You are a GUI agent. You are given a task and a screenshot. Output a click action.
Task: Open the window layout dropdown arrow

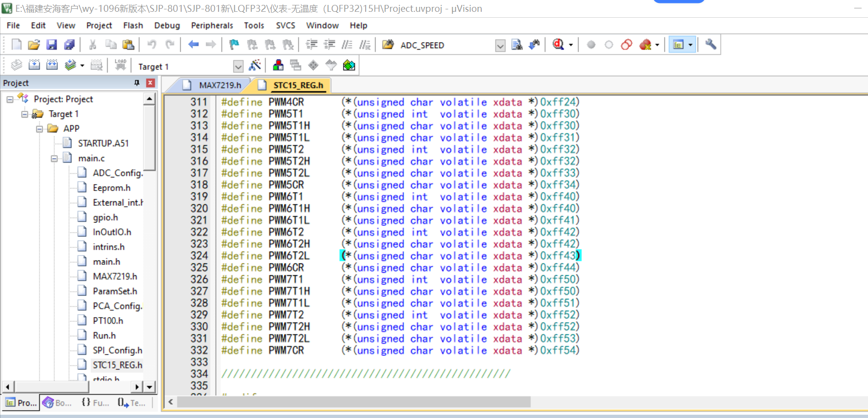[x=690, y=45]
